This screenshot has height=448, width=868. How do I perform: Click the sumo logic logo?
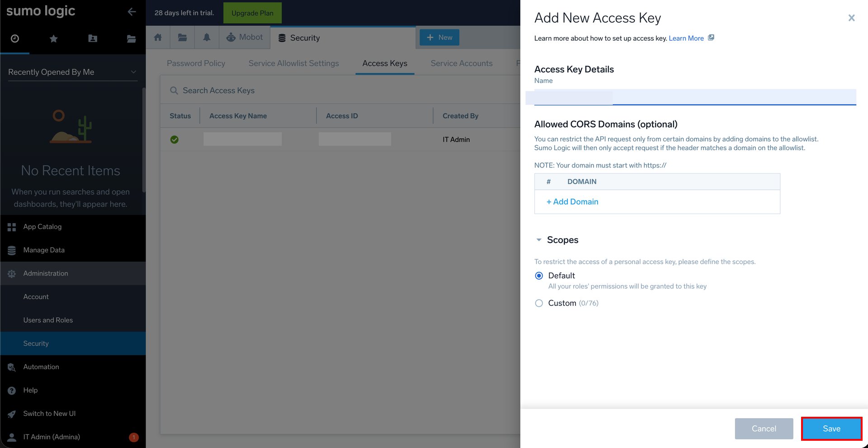click(x=41, y=11)
